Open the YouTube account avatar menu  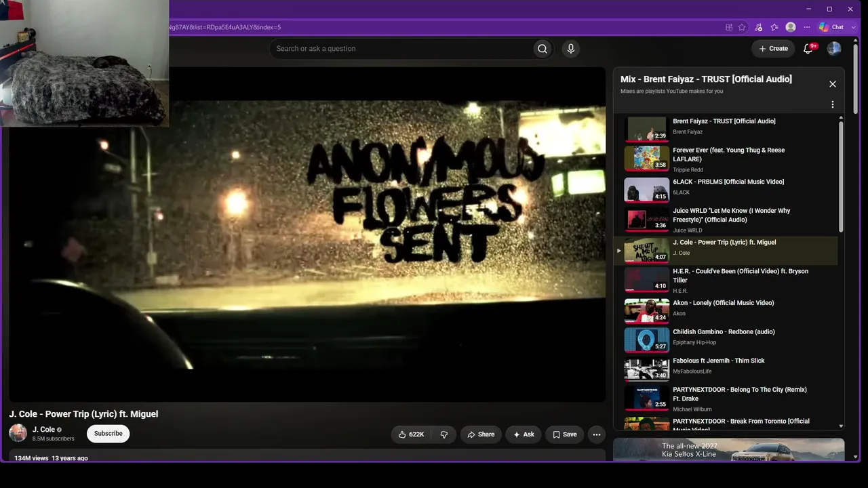point(834,49)
